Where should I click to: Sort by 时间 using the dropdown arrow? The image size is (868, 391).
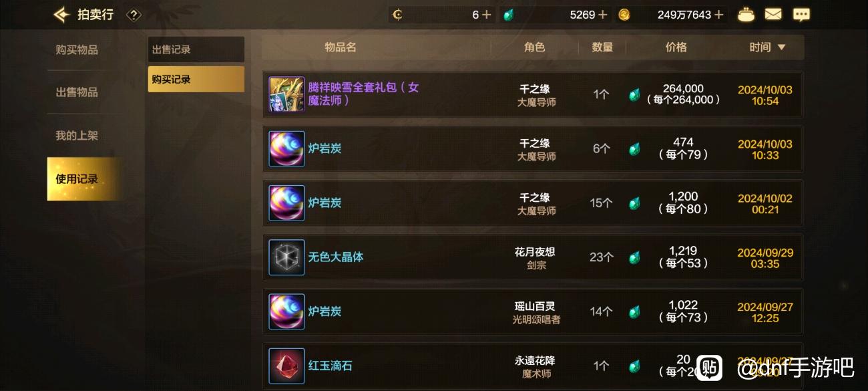click(x=781, y=47)
